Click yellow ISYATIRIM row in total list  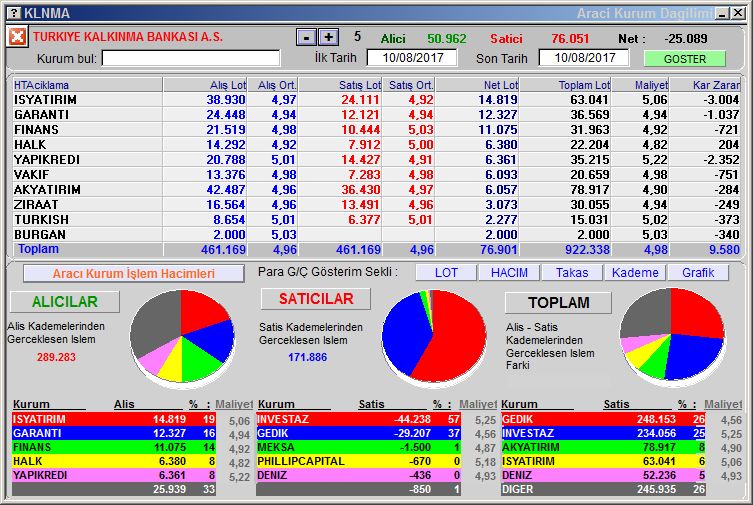pos(603,461)
